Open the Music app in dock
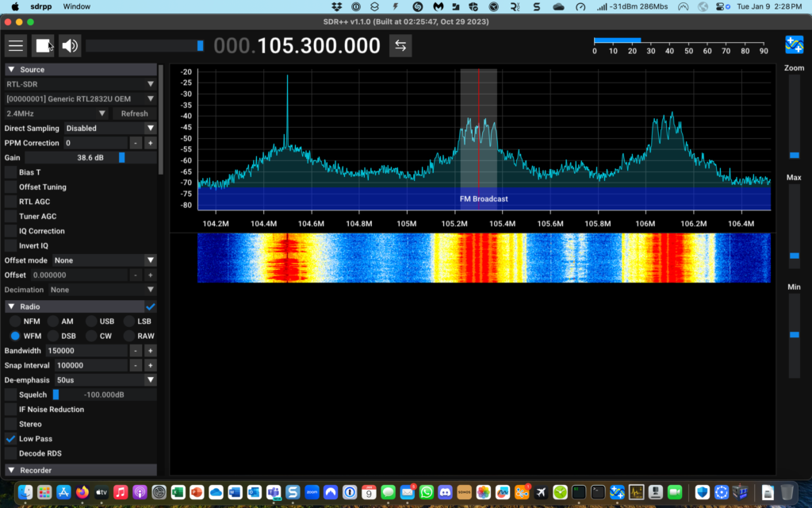Image resolution: width=812 pixels, height=508 pixels. click(x=121, y=492)
